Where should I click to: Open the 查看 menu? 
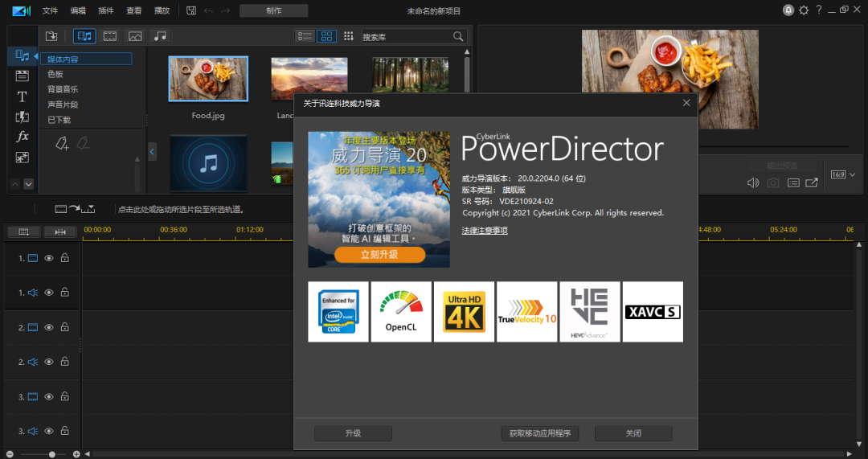pyautogui.click(x=134, y=10)
